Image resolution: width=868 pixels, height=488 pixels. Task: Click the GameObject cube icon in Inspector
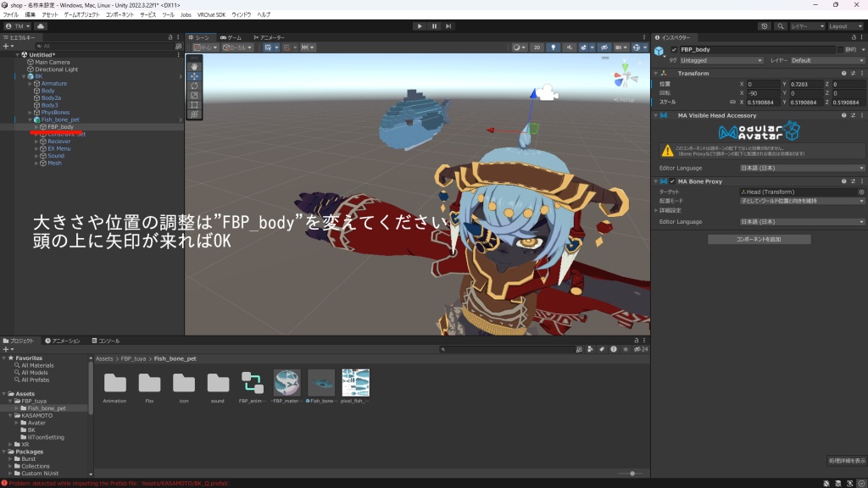coord(659,51)
